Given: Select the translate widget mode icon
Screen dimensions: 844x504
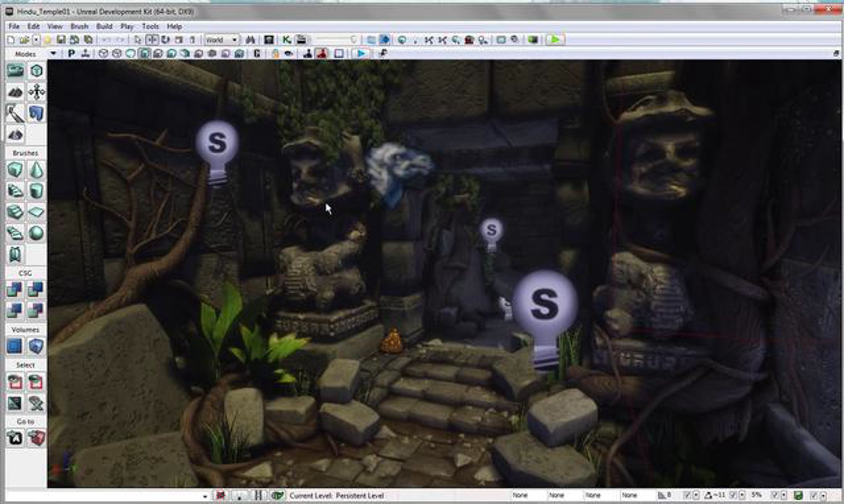Looking at the screenshot, I should click(152, 40).
